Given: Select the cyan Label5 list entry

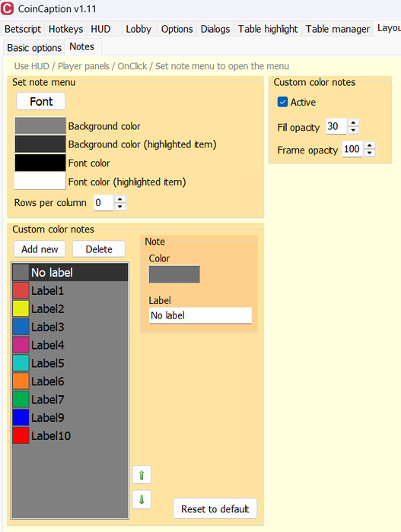Looking at the screenshot, I should pos(70,363).
